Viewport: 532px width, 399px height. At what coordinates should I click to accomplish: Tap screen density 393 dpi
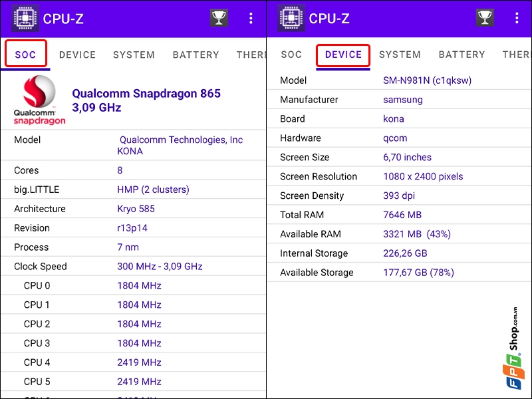point(399,196)
